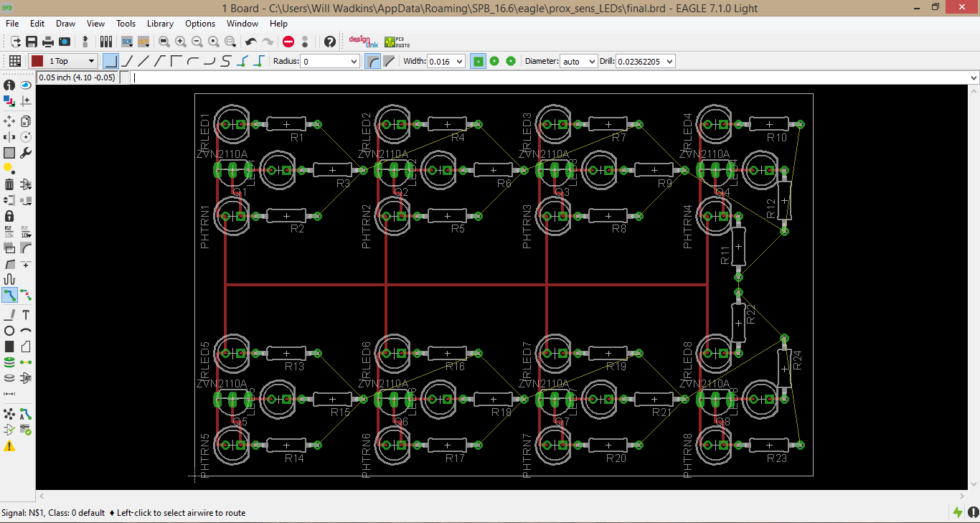The width and height of the screenshot is (980, 523).
Task: Activate the Move tool
Action: 9,121
